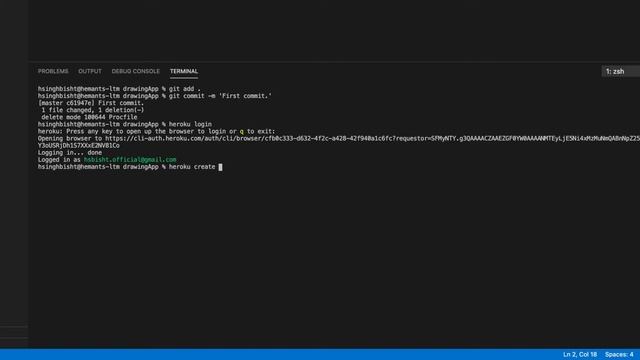The width and height of the screenshot is (640, 360).
Task: Switch to the PROBLEMS tab
Action: [x=53, y=71]
